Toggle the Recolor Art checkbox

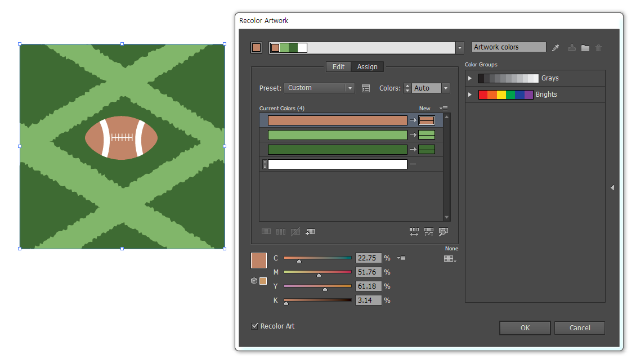pyautogui.click(x=255, y=326)
